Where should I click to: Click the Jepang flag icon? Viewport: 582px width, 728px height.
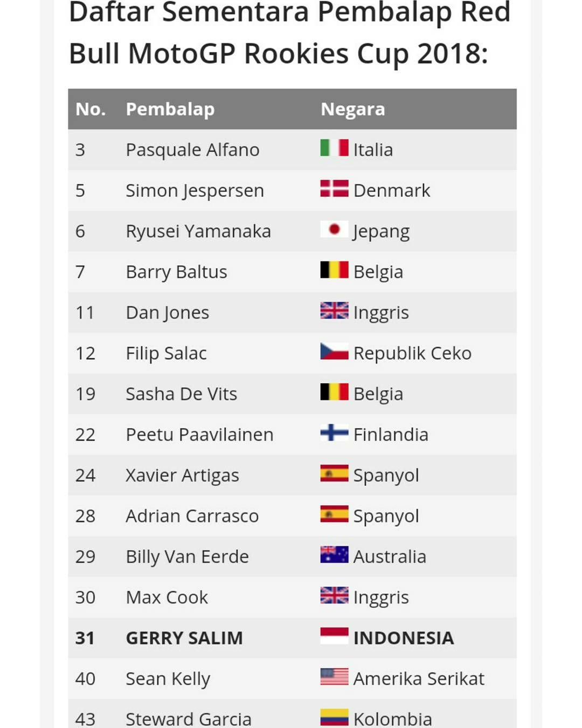click(x=334, y=229)
